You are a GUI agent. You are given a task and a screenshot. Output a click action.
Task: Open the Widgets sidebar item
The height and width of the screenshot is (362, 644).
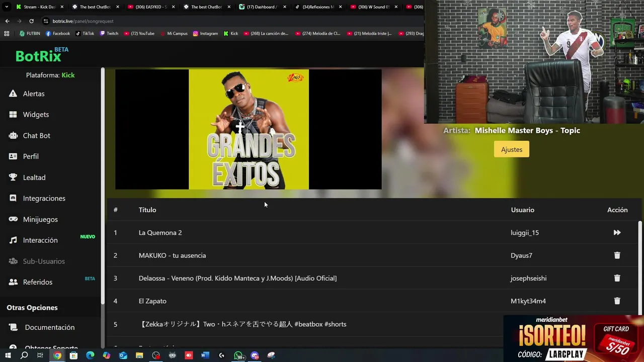(x=36, y=115)
